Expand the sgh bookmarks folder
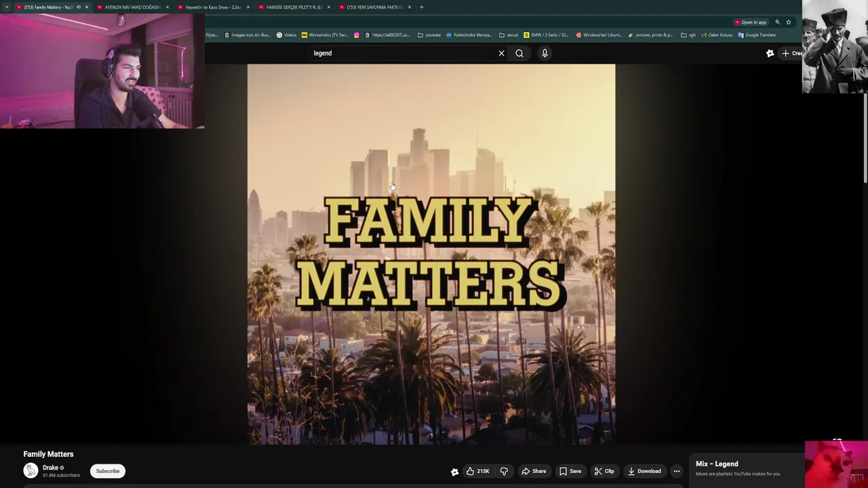The image size is (868, 488). (688, 35)
